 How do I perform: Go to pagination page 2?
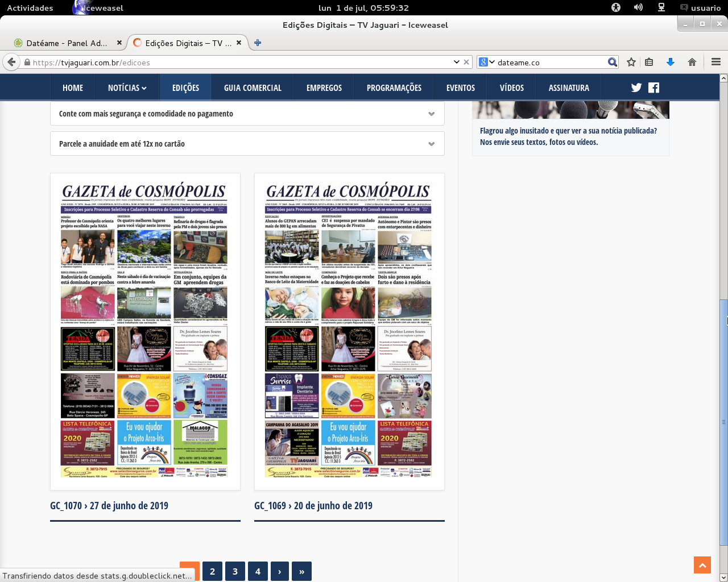[x=212, y=571]
